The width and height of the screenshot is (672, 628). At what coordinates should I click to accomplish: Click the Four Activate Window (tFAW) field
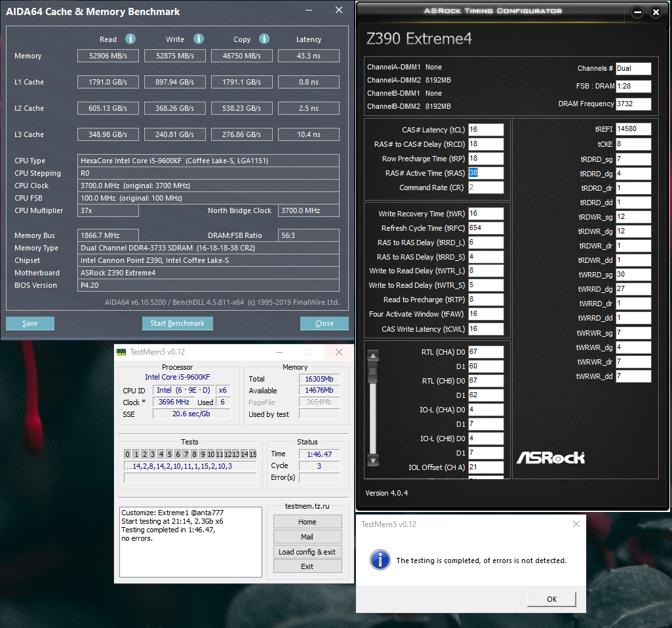(486, 314)
